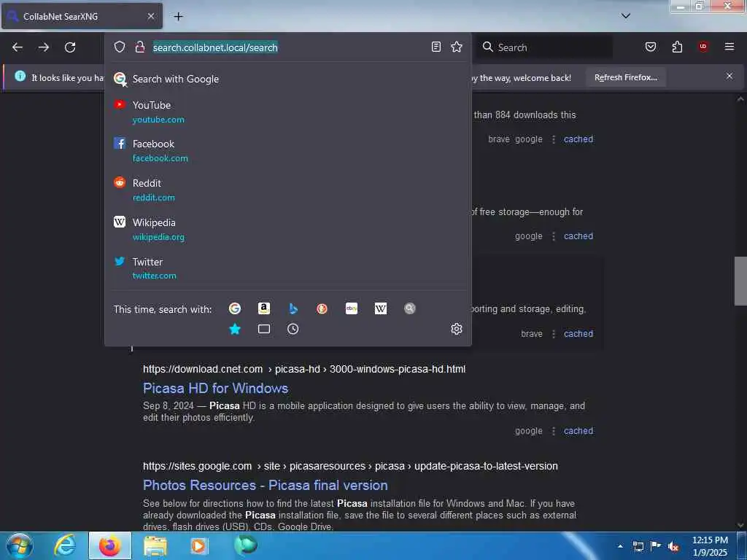Choose the Twitter suggestion
The image size is (747, 560).
click(287, 268)
